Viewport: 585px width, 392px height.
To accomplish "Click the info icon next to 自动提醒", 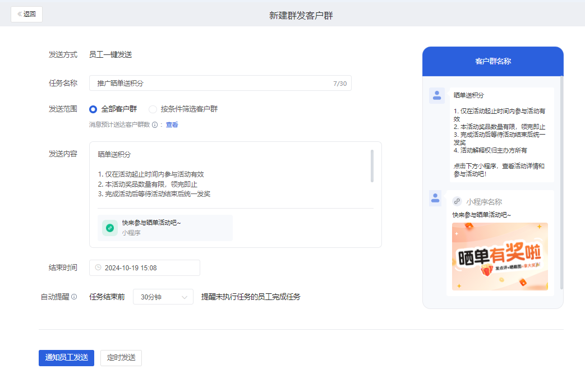I will pyautogui.click(x=74, y=297).
